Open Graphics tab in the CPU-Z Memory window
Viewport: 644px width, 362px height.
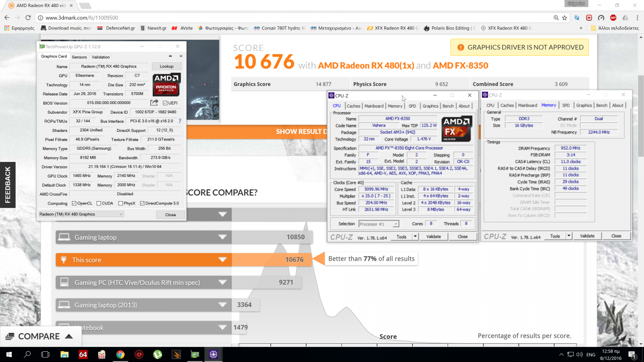[584, 106]
